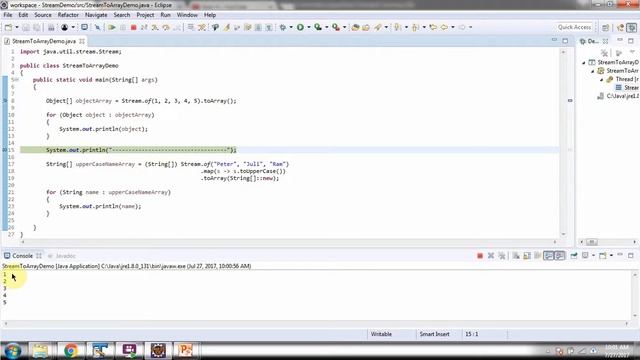Switch to the Debug perspective icon

coord(632,27)
